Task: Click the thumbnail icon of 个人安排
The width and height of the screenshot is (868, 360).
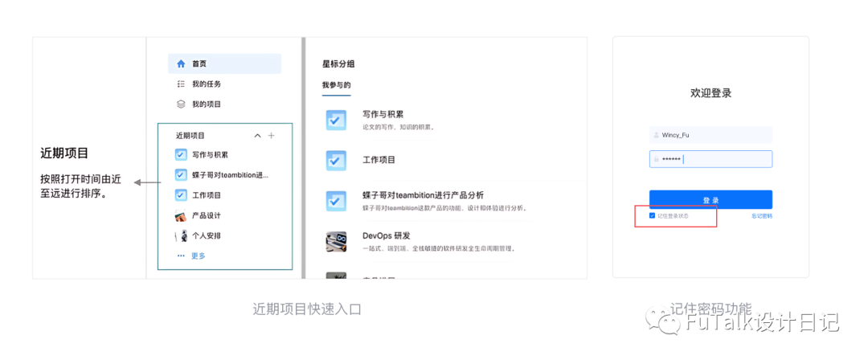Action: point(181,235)
